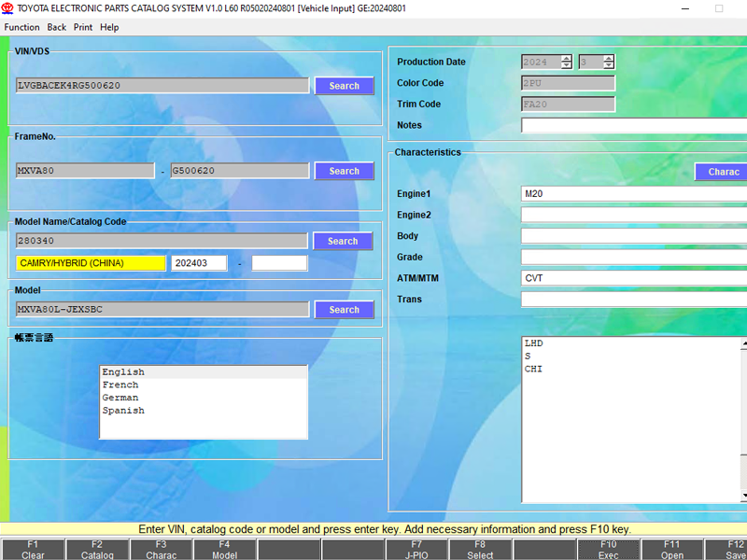Open the Help menu
The image size is (747, 560).
109,27
